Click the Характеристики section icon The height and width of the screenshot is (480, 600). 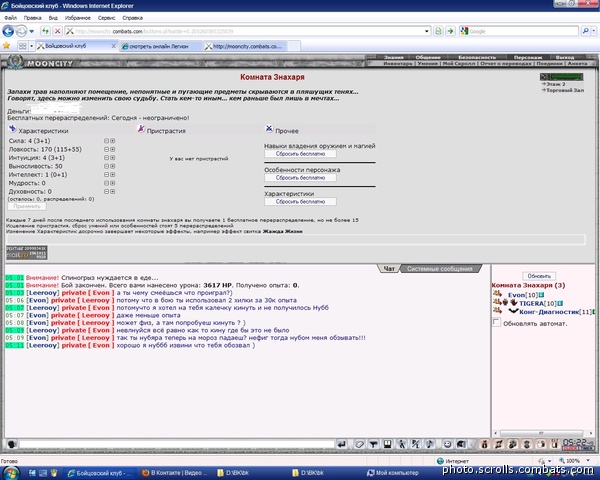[12, 129]
